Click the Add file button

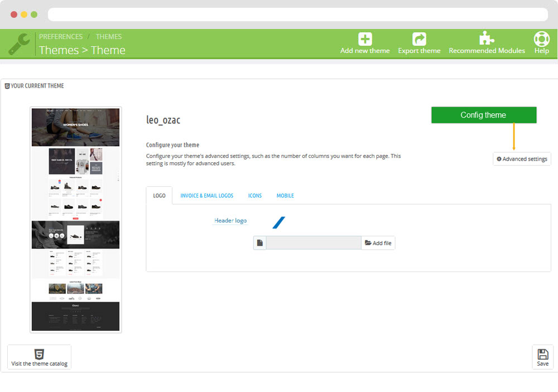tap(378, 243)
